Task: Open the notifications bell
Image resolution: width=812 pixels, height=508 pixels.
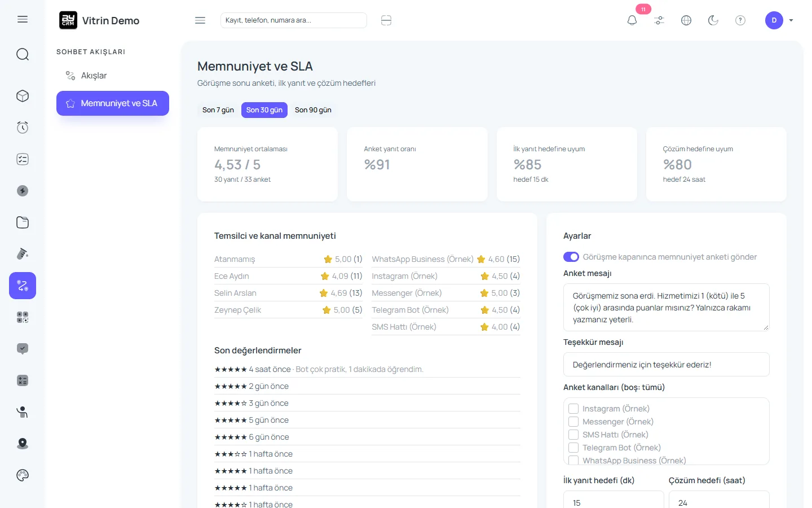Action: click(632, 20)
